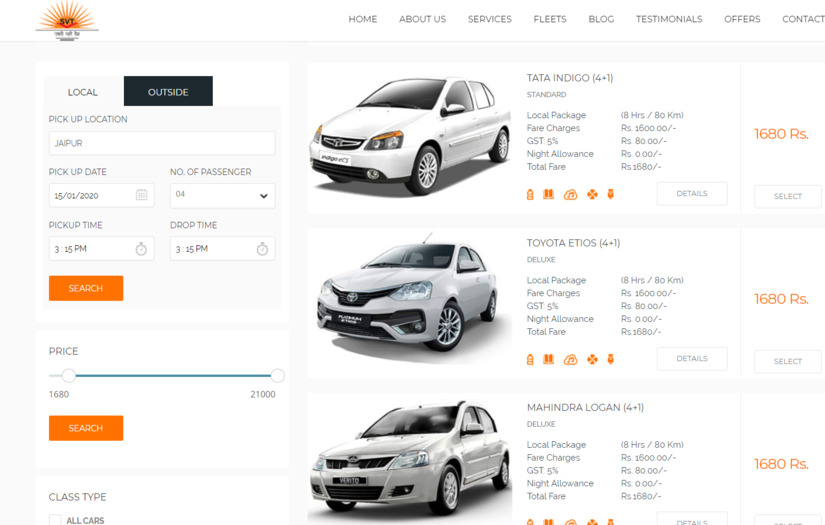The width and height of the screenshot is (825, 525).
Task: Click the water bottle icon for Toyota Etios
Action: click(530, 360)
